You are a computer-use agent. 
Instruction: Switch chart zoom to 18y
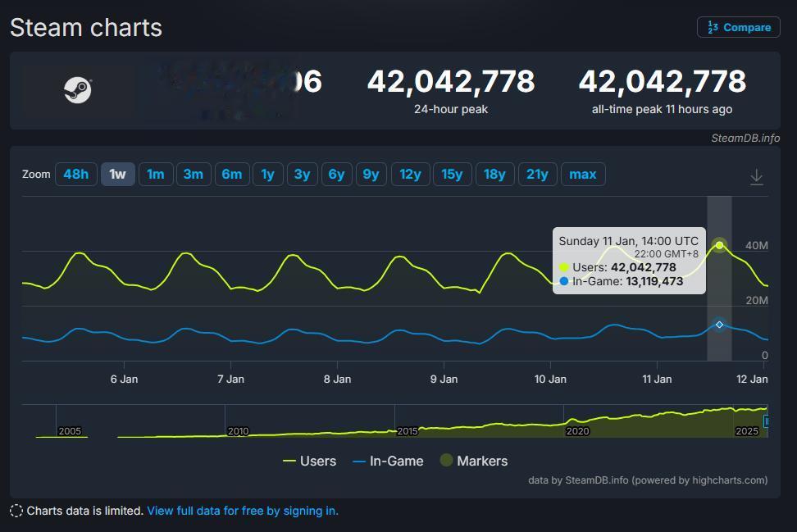(x=495, y=175)
